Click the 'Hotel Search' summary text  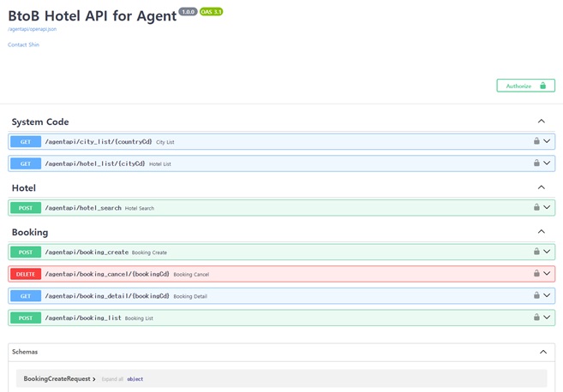pyautogui.click(x=140, y=208)
